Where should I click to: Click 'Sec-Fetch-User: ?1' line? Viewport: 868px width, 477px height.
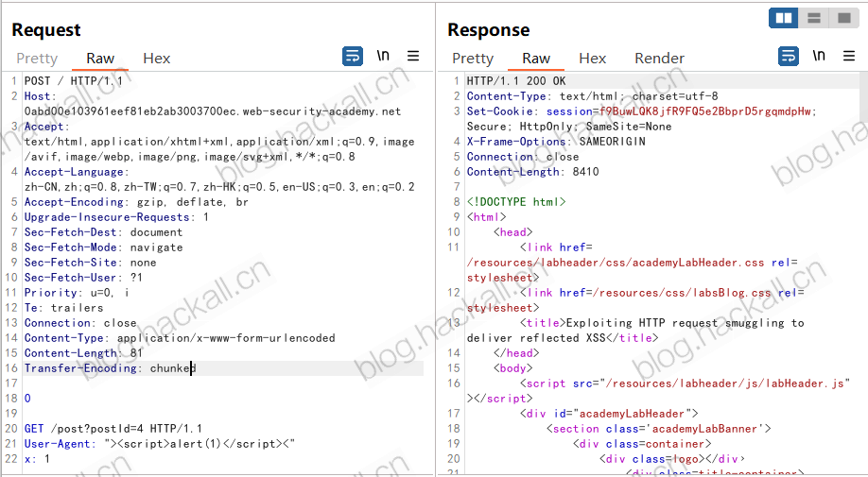(83, 278)
